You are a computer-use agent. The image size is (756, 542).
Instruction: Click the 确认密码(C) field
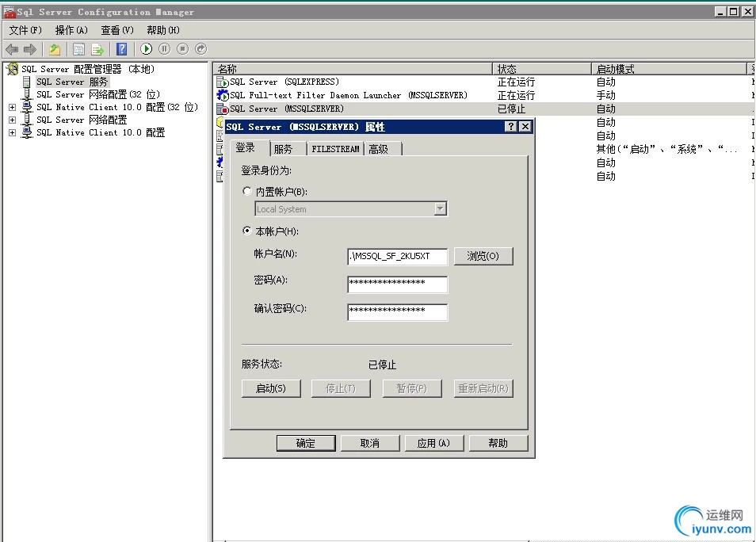click(x=397, y=312)
